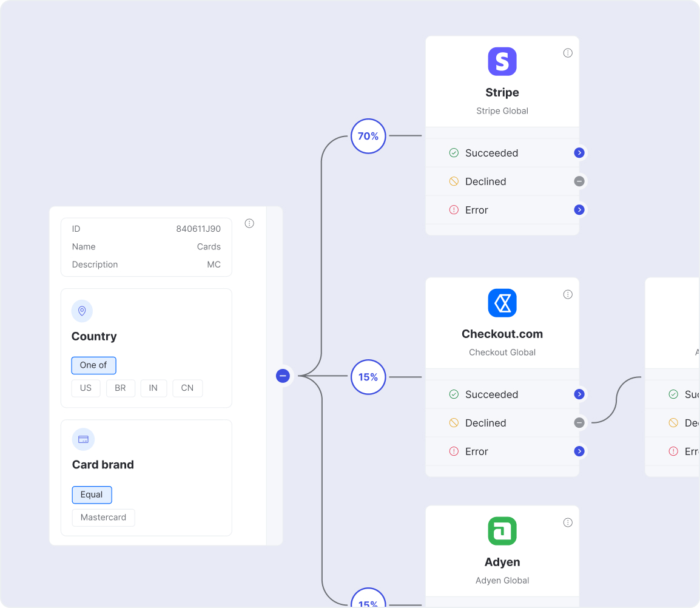
Task: Collapse Stripe Declined branch
Action: pyautogui.click(x=579, y=181)
